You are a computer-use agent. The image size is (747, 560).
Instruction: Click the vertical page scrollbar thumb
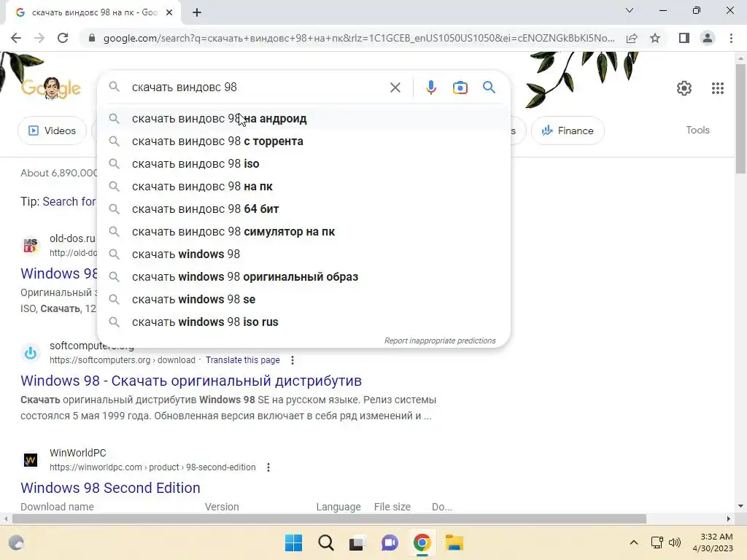[x=740, y=119]
